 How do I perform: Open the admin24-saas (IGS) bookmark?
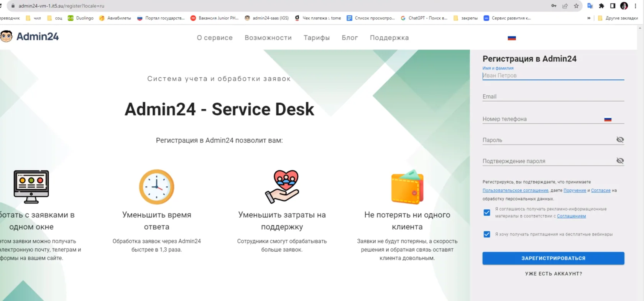click(266, 18)
